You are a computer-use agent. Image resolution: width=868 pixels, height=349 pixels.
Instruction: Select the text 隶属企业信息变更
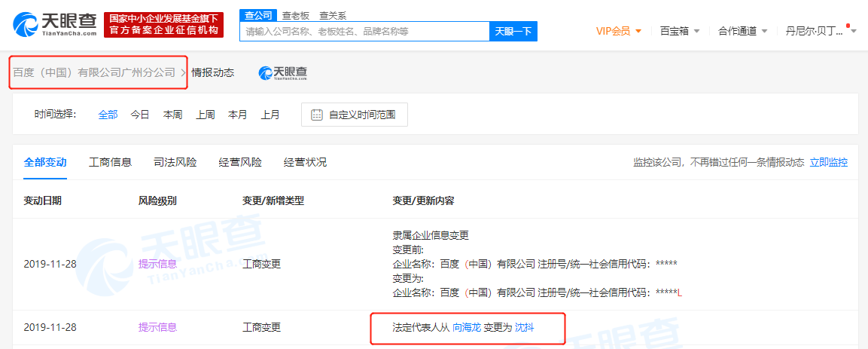point(431,235)
